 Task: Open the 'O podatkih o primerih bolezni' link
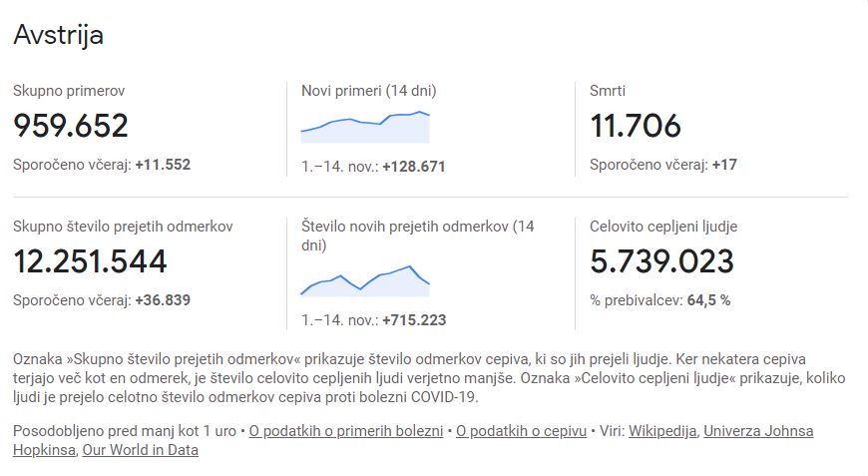coord(346,431)
